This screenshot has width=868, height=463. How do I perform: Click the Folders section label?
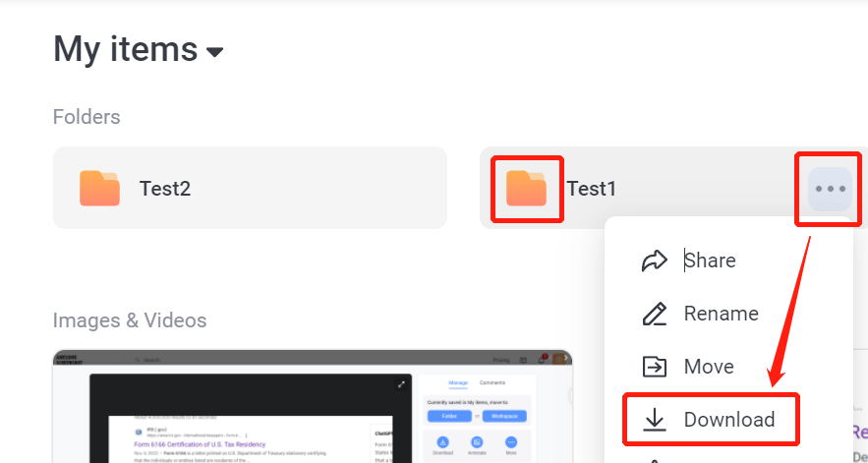tap(87, 117)
